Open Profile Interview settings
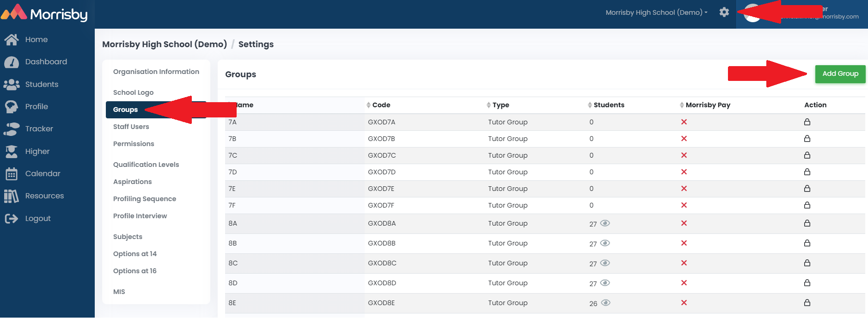Image resolution: width=868 pixels, height=319 pixels. pyautogui.click(x=140, y=216)
